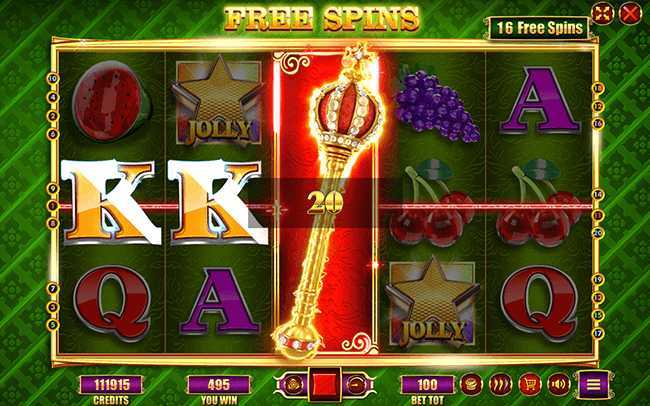Click the round icon left of stop button
The image size is (650, 406).
coord(293,384)
